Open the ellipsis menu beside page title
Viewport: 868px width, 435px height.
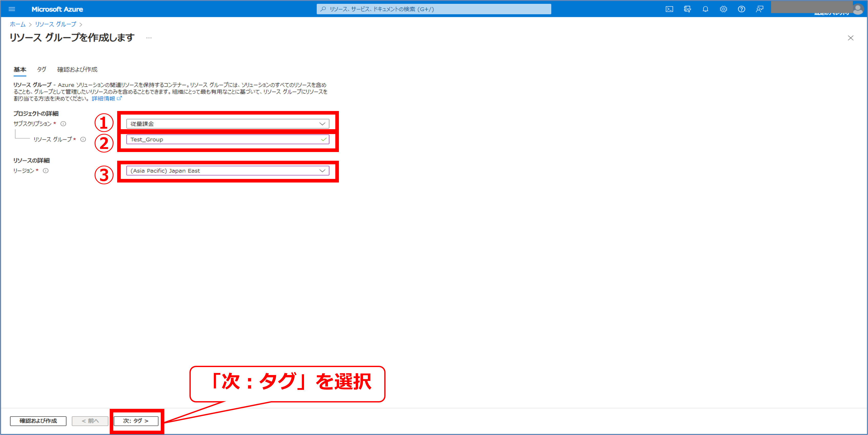click(x=149, y=38)
